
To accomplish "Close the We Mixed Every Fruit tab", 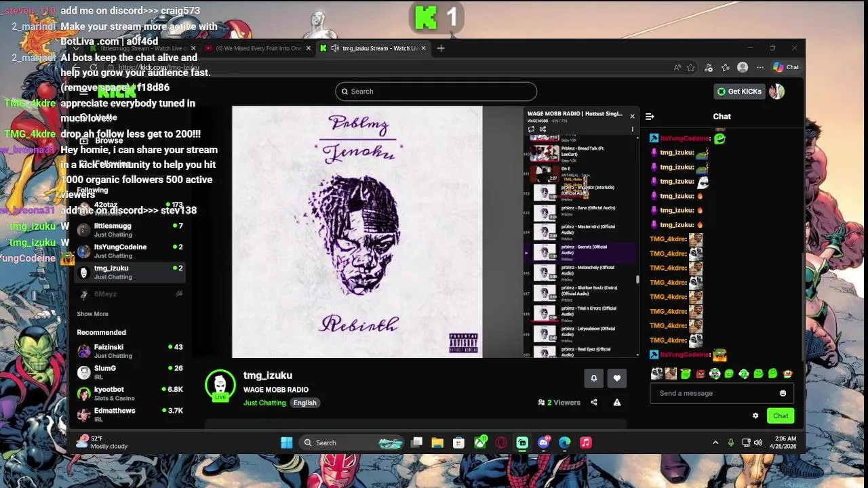I will [x=309, y=48].
